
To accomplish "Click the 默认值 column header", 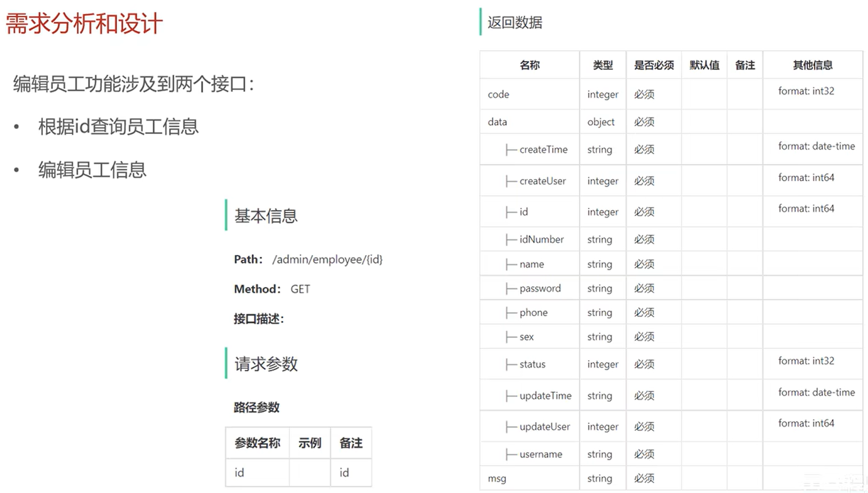I will [704, 65].
